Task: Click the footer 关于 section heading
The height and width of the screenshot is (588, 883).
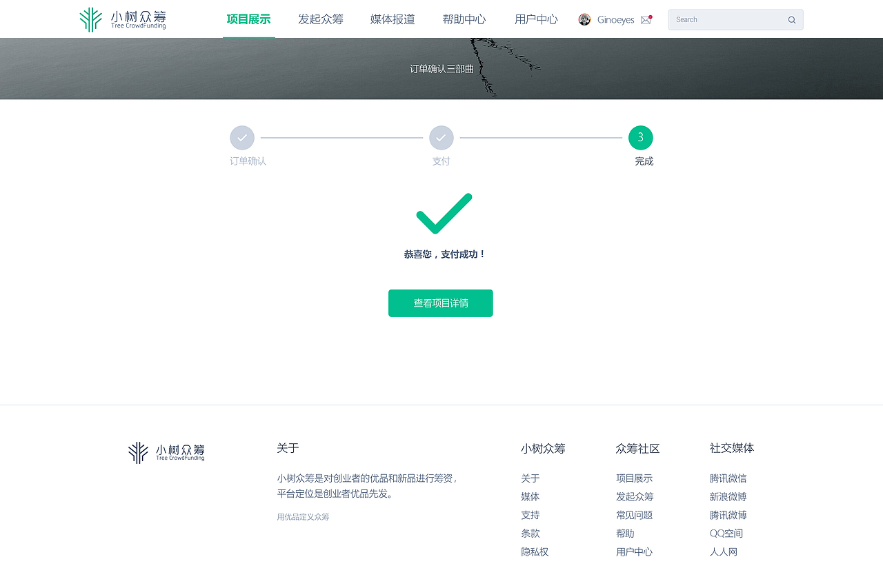Action: (288, 448)
